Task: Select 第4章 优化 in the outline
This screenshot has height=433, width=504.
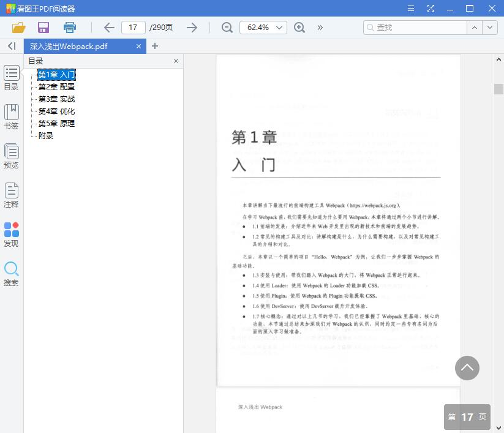Action: click(56, 111)
